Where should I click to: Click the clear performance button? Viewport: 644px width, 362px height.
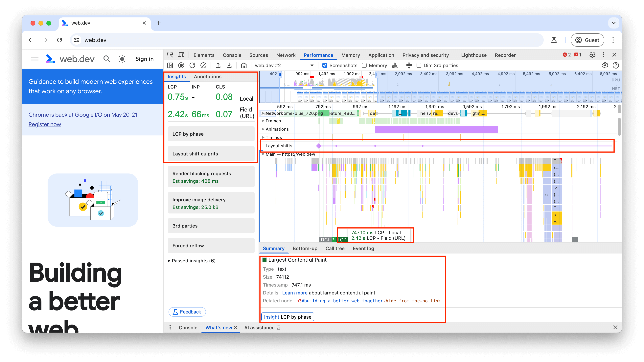point(204,65)
